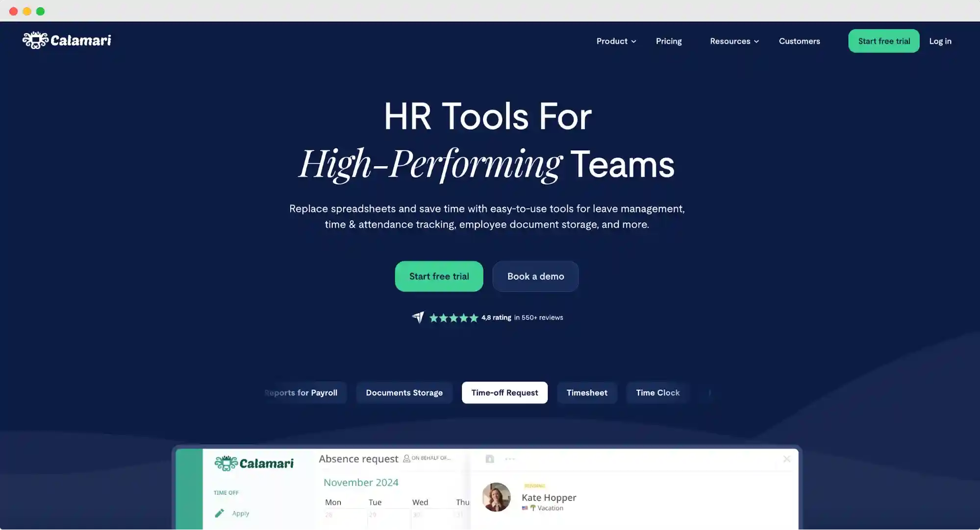Screen dimensions: 980x530
Task: Click the macOS green fullscreen button
Action: point(41,11)
